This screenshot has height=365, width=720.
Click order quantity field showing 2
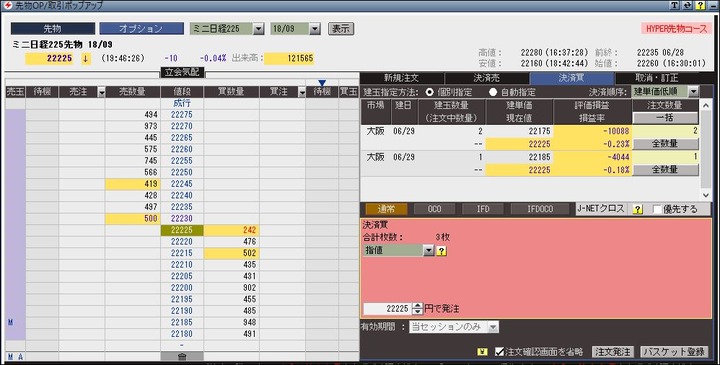[x=665, y=131]
